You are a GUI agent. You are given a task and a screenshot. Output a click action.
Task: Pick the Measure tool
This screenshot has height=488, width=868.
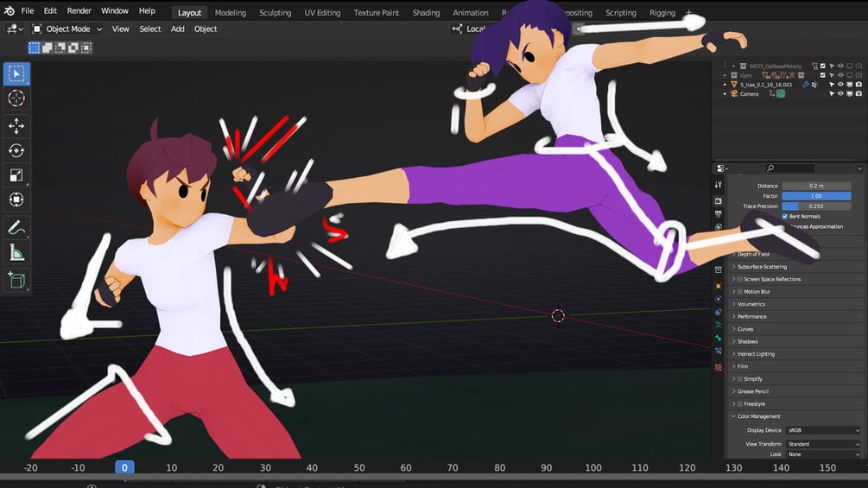(16, 253)
